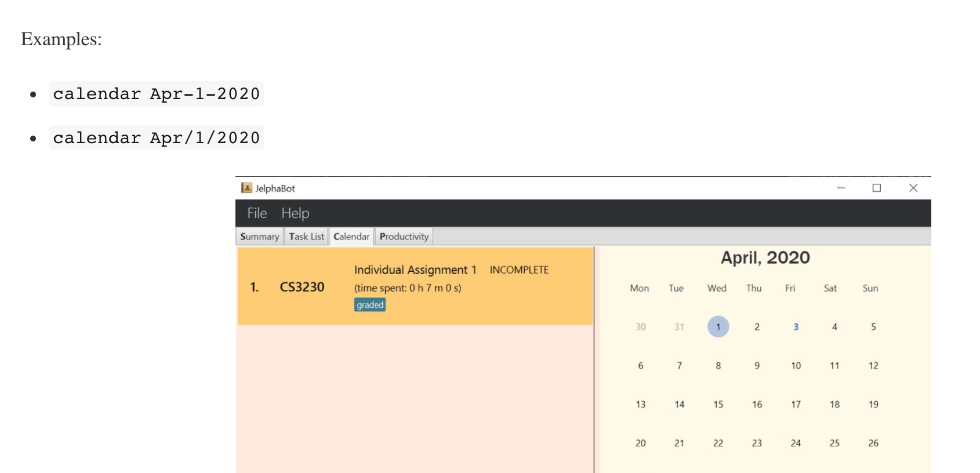The width and height of the screenshot is (980, 473).
Task: Click the Thu column header
Action: tap(754, 288)
